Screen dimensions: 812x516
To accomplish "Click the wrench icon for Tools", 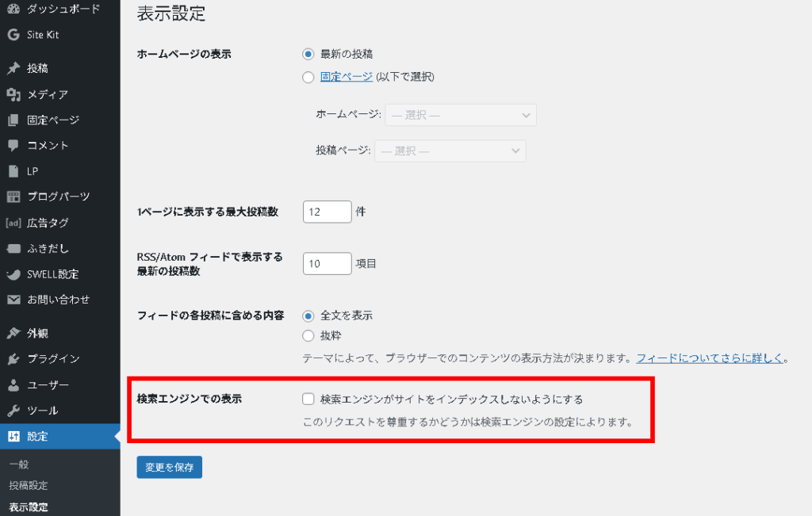I will [x=13, y=411].
